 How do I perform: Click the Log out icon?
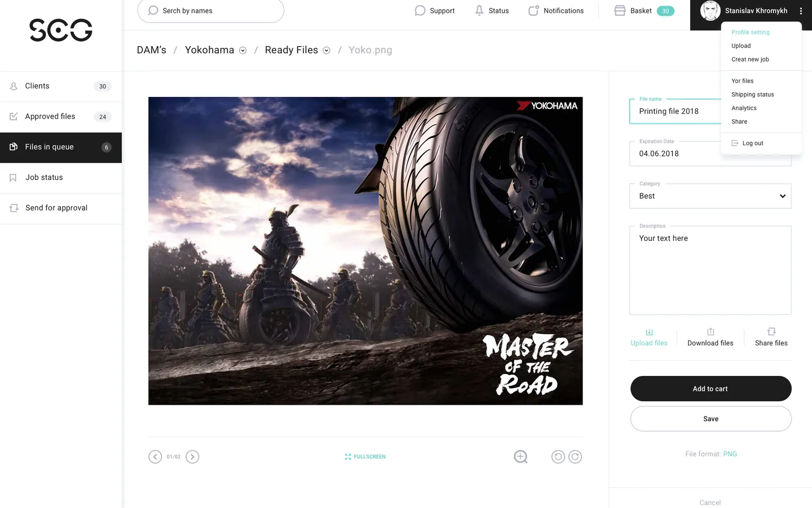(735, 143)
